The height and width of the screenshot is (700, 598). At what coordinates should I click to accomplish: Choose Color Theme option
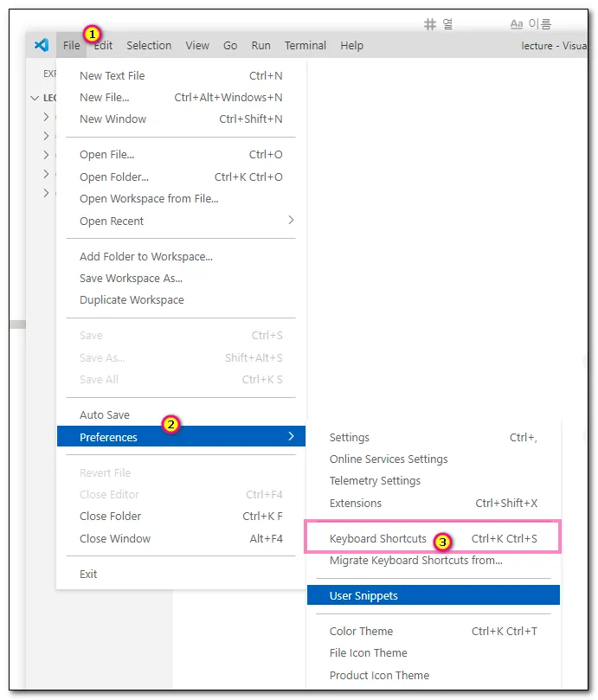tap(361, 631)
